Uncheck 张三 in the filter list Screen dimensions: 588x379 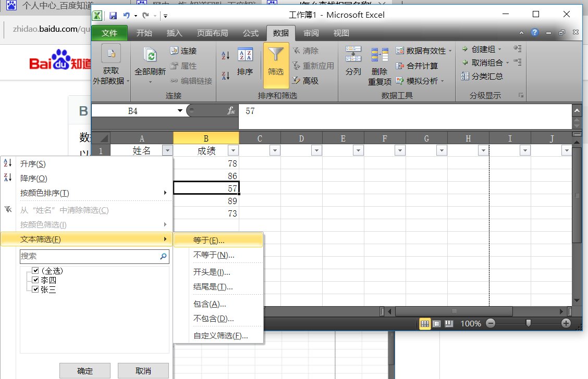point(34,289)
